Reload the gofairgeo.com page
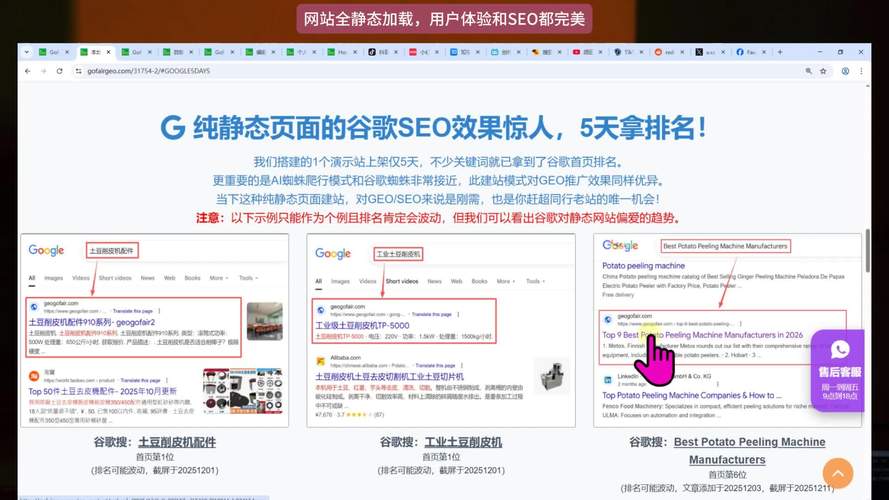 (x=60, y=71)
